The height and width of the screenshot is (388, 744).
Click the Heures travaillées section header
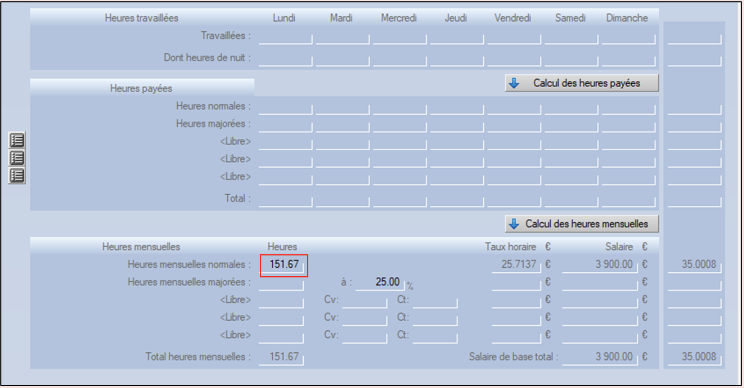click(141, 18)
